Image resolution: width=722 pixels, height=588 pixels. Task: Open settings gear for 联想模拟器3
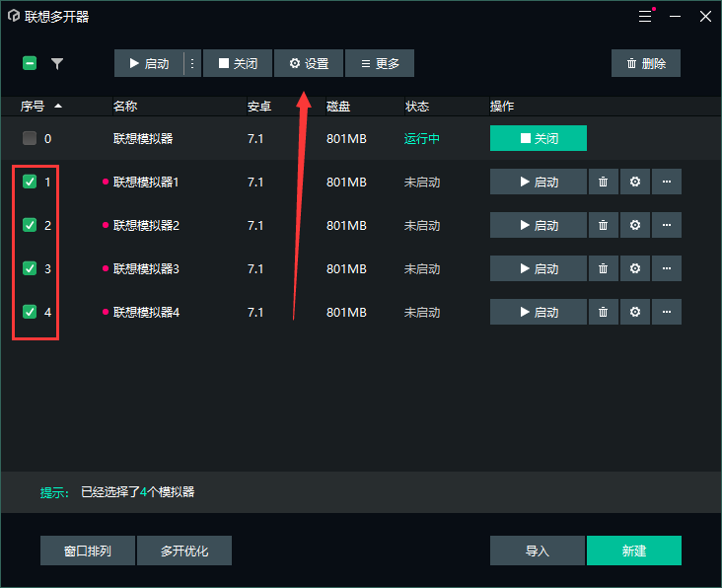[635, 268]
